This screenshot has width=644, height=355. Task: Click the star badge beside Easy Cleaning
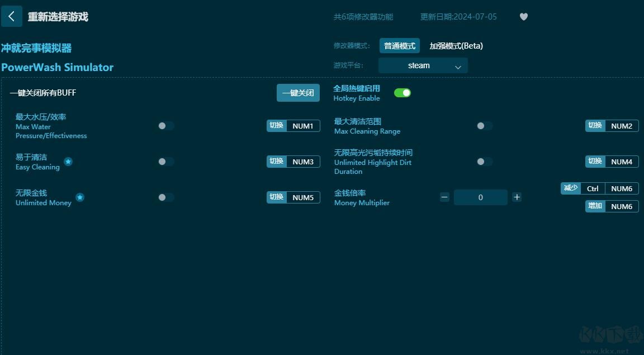click(x=68, y=162)
